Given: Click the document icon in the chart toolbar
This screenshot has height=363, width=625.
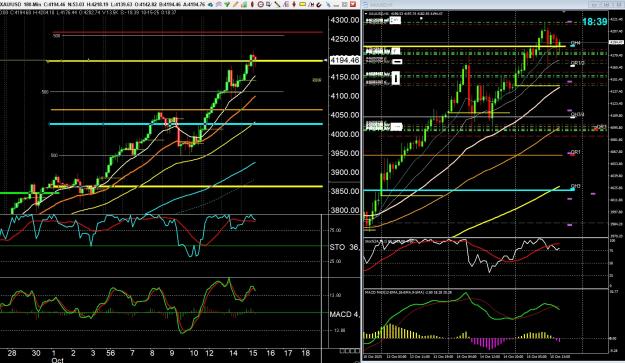Looking at the screenshot, I should [286, 4].
